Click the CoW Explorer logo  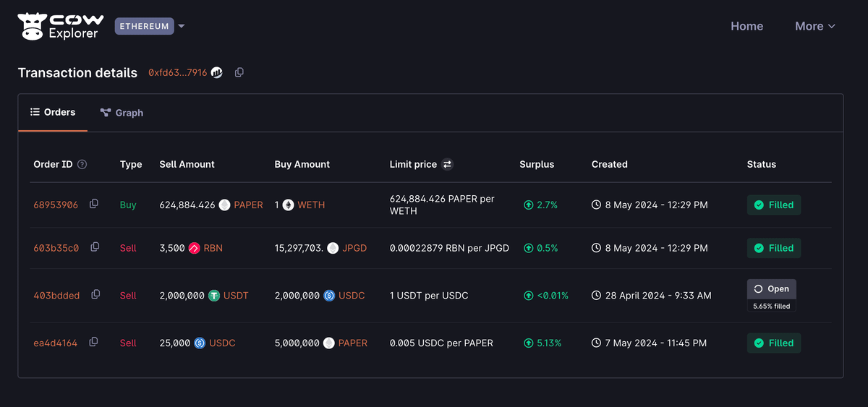point(61,26)
